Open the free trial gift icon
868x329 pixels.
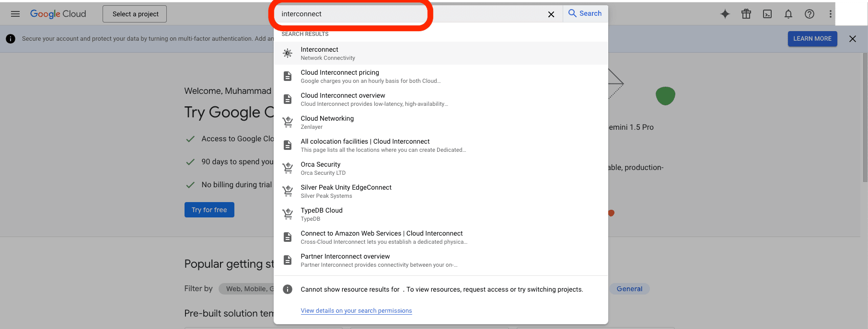click(746, 14)
